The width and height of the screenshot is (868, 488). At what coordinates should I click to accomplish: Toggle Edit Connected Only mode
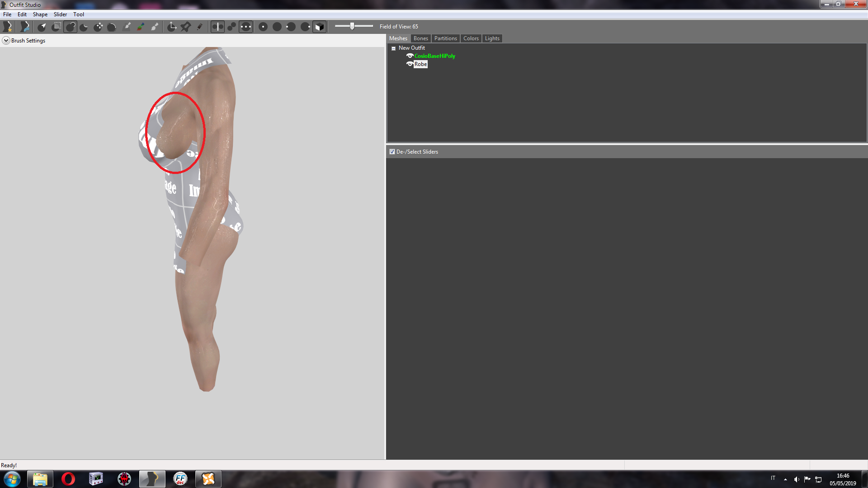coord(231,27)
